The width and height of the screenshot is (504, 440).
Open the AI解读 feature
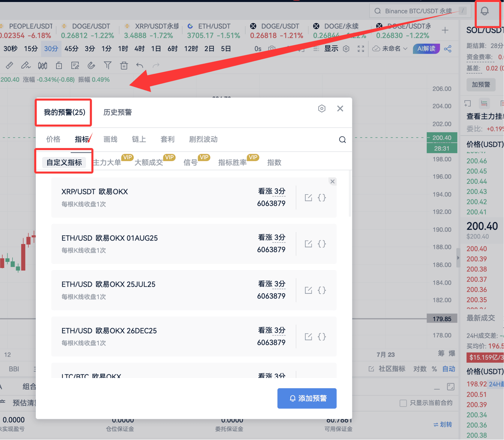coord(426,48)
